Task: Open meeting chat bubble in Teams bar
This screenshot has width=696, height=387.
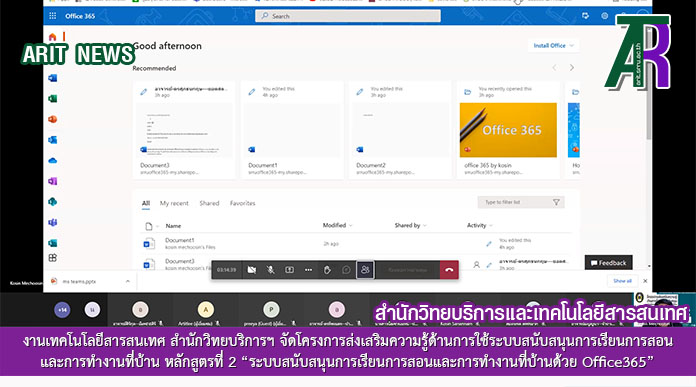Action: coord(346,270)
